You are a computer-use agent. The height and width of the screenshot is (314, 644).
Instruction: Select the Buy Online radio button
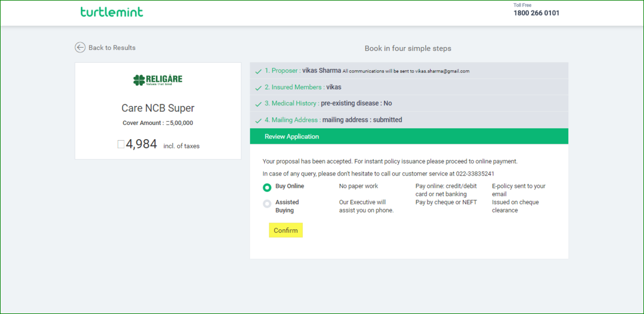pyautogui.click(x=267, y=187)
